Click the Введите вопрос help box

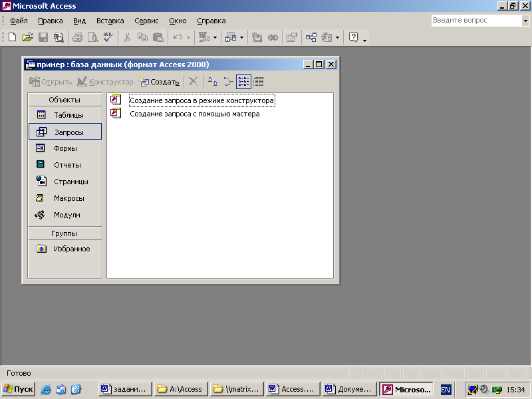477,21
